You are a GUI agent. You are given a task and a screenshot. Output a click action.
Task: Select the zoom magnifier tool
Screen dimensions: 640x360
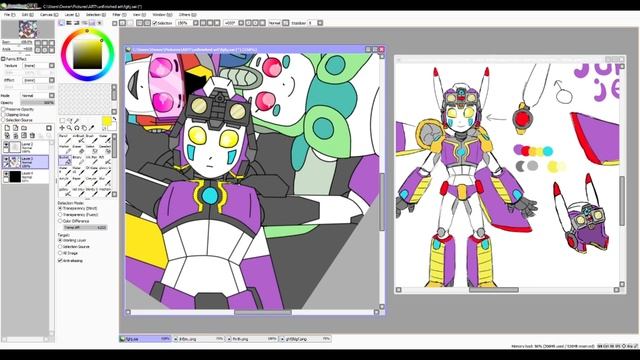pos(69,128)
